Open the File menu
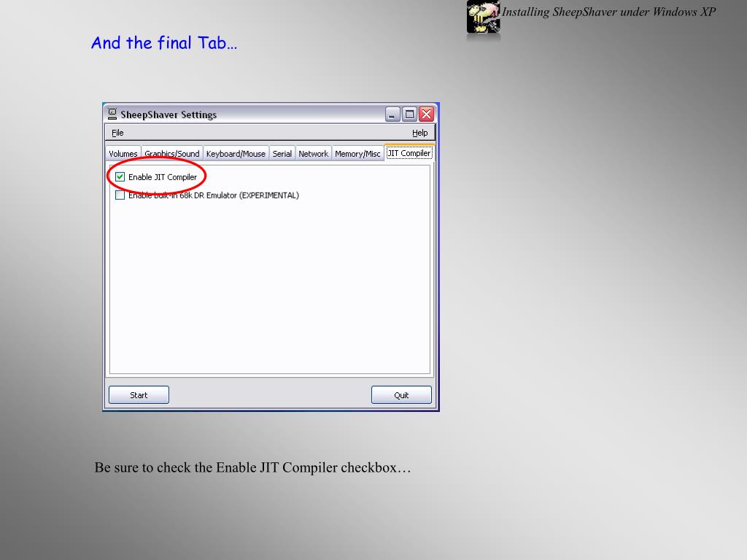747x560 pixels. point(117,133)
